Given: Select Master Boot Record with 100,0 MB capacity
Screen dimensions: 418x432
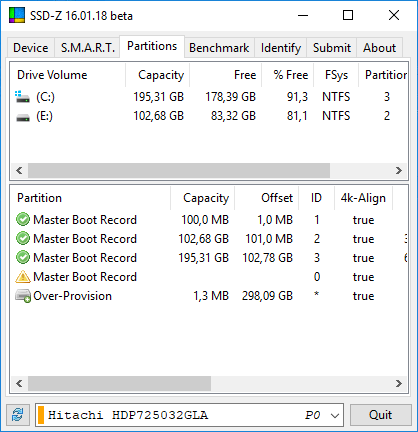Looking at the screenshot, I should tap(209, 220).
